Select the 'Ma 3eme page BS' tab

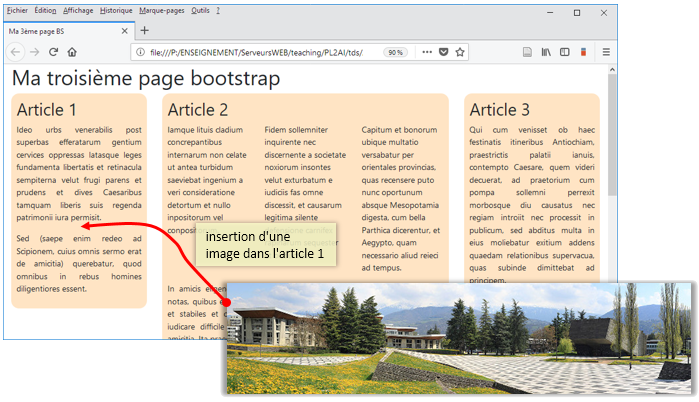tap(60, 30)
